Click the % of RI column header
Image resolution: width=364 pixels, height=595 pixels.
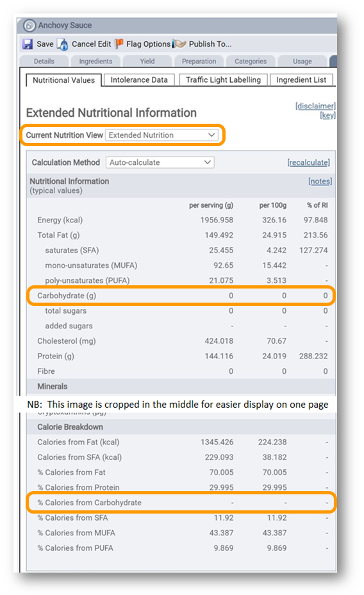click(317, 205)
